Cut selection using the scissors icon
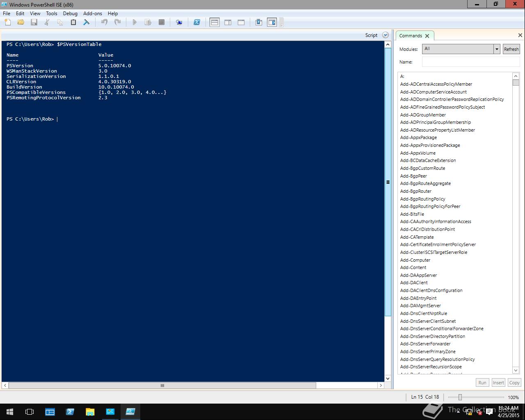The width and height of the screenshot is (525, 420). click(47, 22)
